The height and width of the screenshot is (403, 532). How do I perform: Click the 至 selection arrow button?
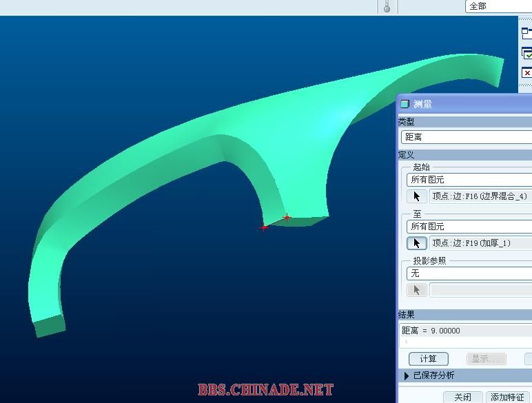[417, 243]
